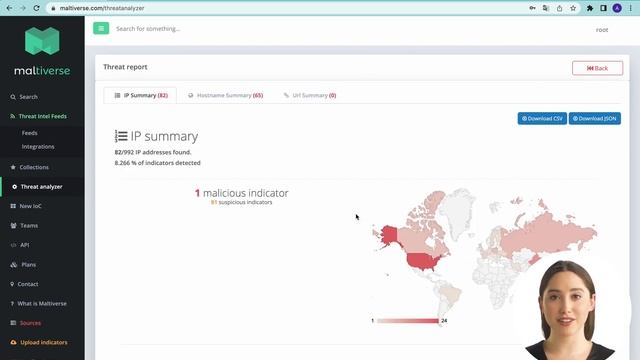Click the 81 suspicious indicators text

point(241,202)
